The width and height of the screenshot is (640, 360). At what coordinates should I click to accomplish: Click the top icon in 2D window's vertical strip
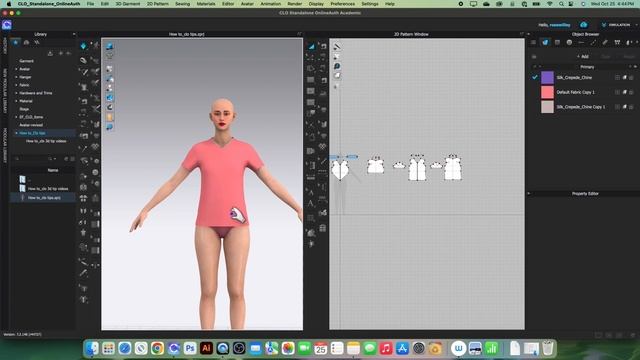pyautogui.click(x=337, y=47)
